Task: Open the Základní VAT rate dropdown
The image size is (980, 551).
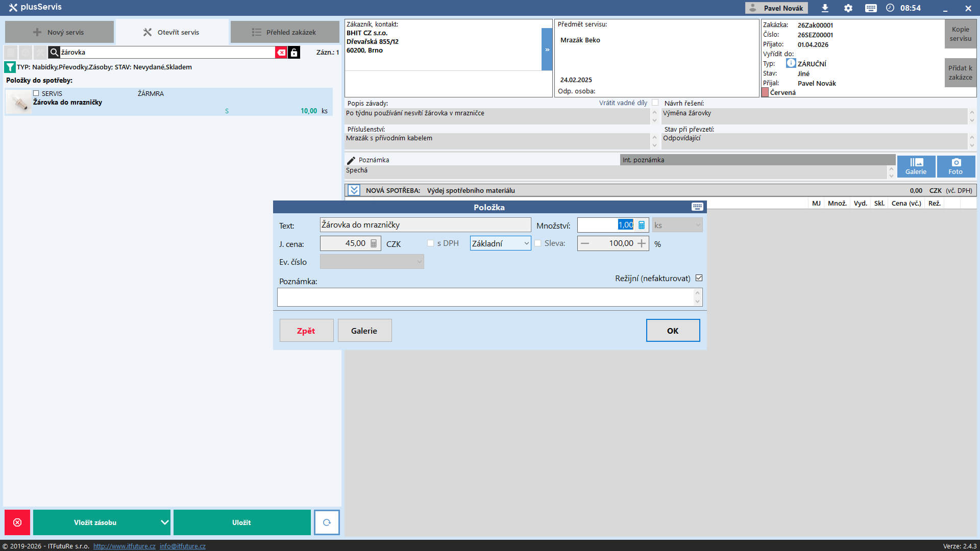Action: pos(500,243)
